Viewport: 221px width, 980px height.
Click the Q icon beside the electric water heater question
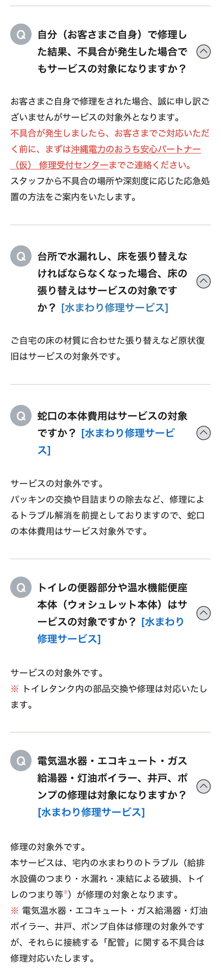[21, 760]
